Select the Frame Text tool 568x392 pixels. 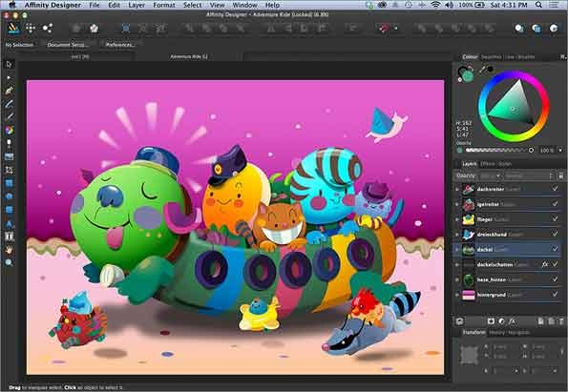[9, 237]
